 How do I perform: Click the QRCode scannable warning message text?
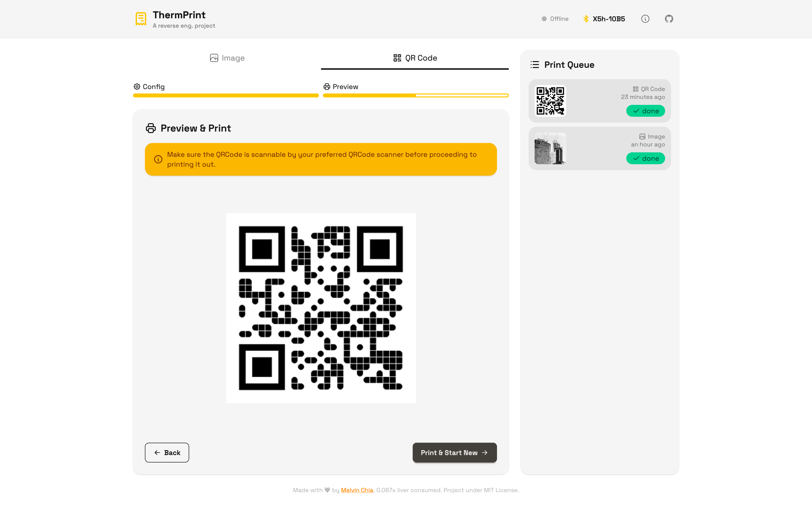tap(321, 159)
